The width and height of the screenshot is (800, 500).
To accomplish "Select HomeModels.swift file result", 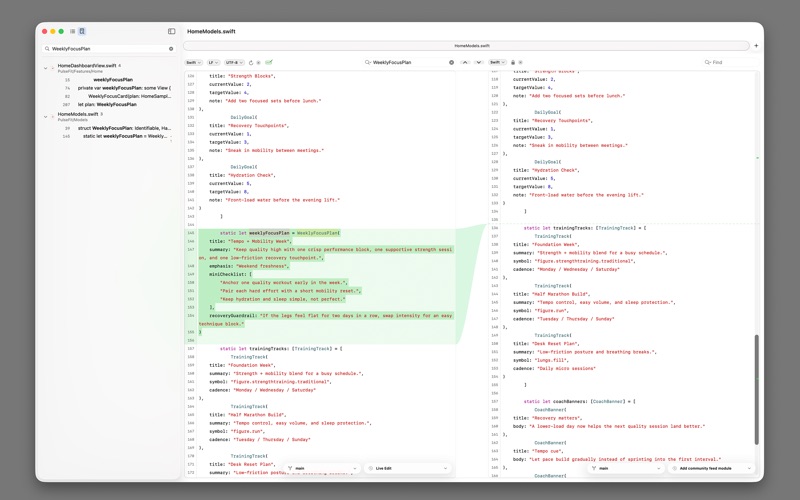I will point(78,114).
